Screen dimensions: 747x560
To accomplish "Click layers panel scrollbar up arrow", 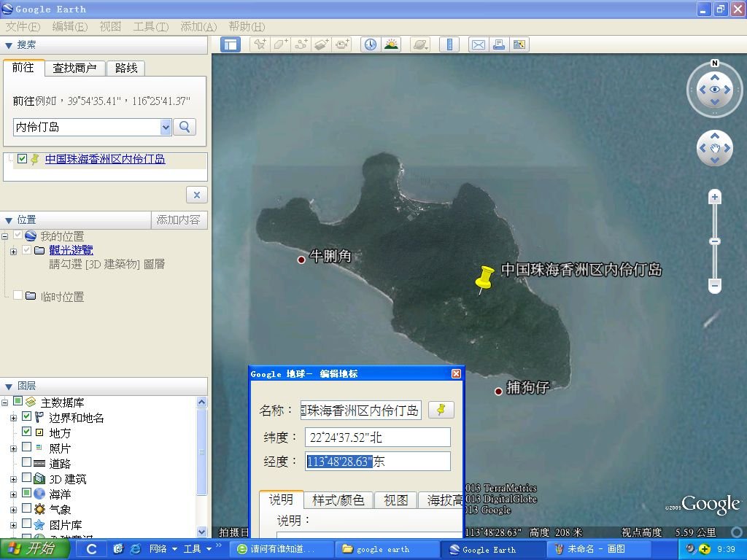I will pos(201,402).
